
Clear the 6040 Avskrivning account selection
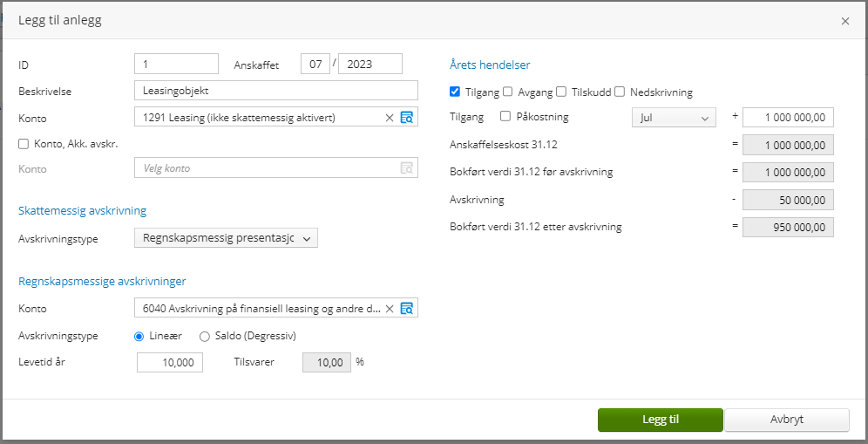[x=390, y=309]
